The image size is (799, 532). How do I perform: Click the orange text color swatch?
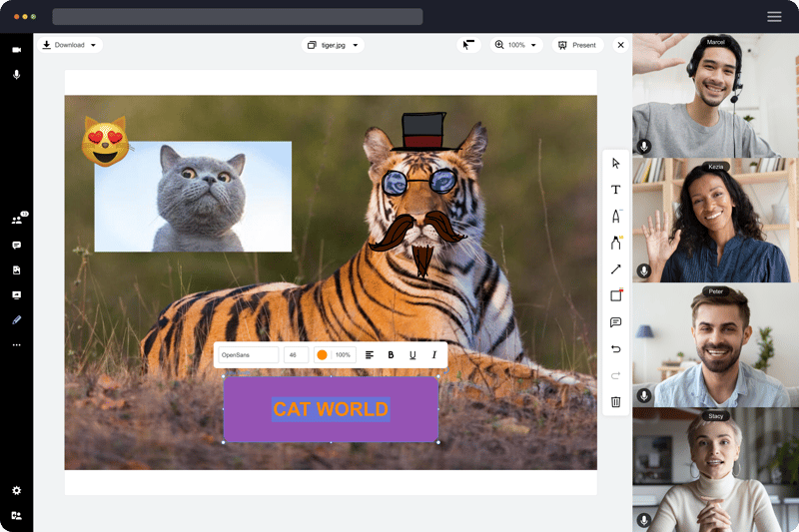322,354
